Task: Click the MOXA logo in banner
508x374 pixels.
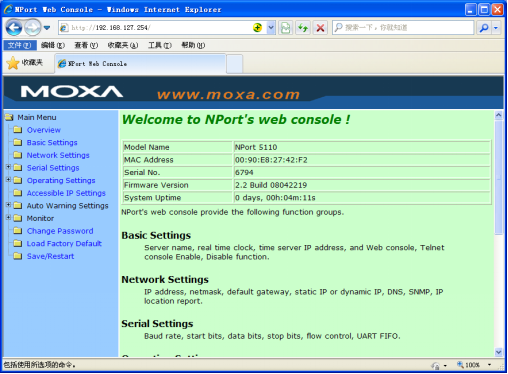Action: pyautogui.click(x=72, y=92)
